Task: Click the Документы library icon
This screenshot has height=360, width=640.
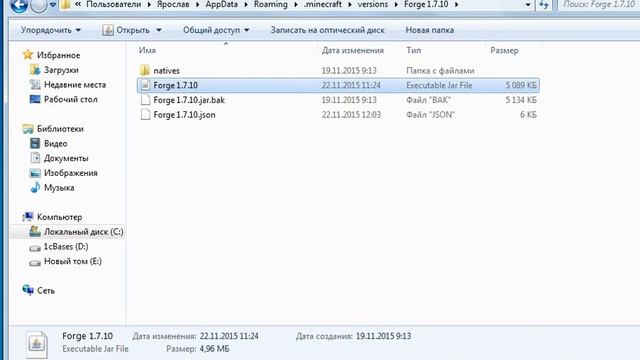Action: [35, 158]
